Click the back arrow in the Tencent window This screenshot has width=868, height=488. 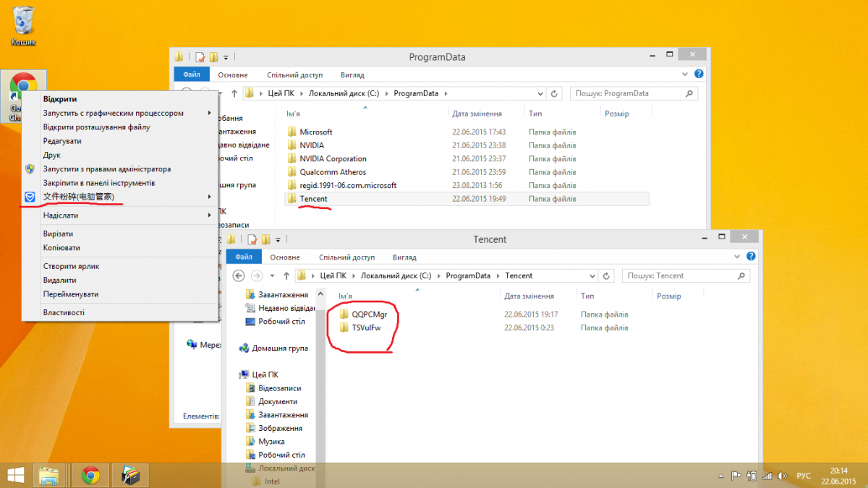click(238, 275)
